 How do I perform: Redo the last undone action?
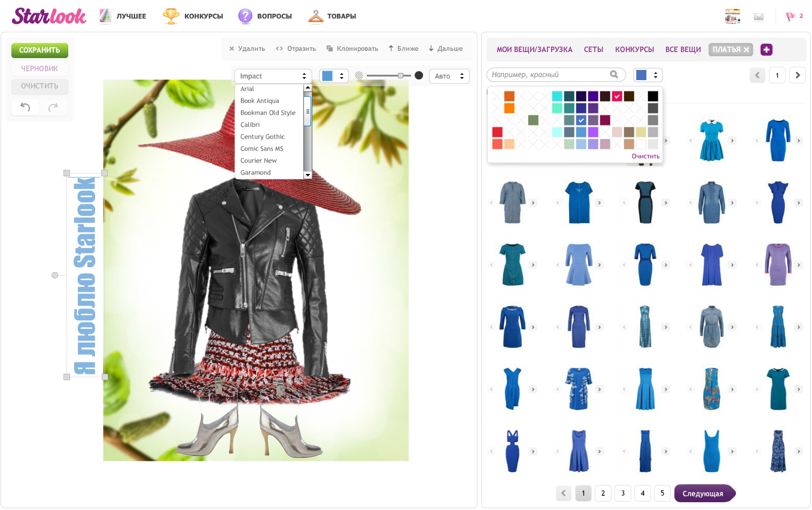(53, 108)
